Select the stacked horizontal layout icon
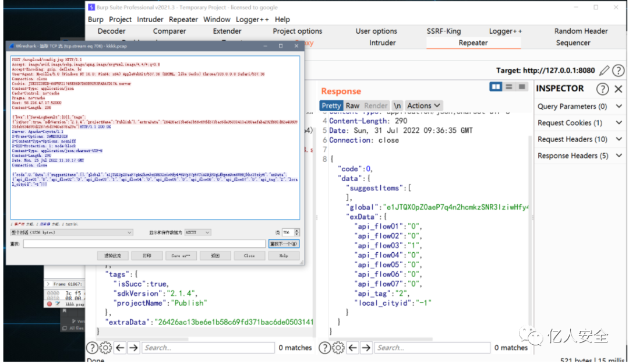This screenshot has height=364, width=629. click(509, 87)
